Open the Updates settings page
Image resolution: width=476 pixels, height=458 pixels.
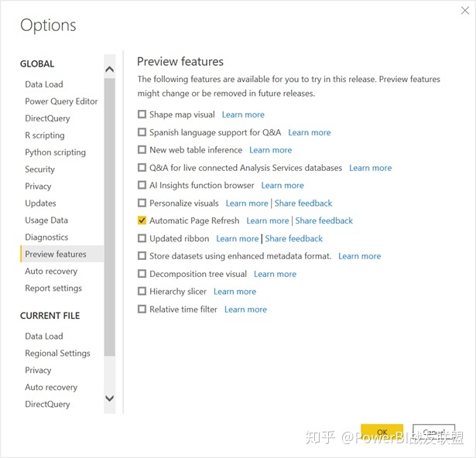tap(40, 203)
